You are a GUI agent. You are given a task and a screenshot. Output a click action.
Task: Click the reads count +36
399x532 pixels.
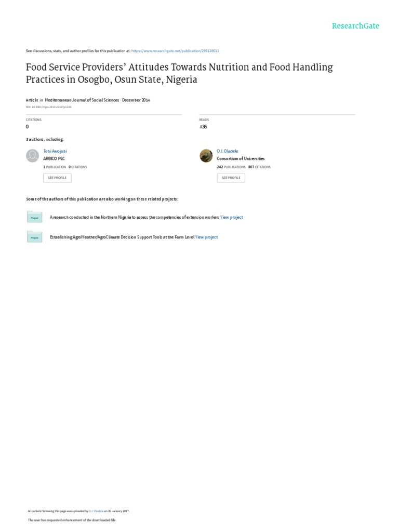pyautogui.click(x=203, y=126)
